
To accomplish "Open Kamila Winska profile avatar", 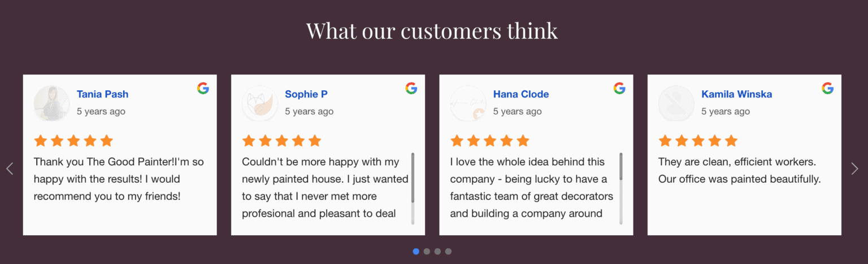I will point(676,103).
